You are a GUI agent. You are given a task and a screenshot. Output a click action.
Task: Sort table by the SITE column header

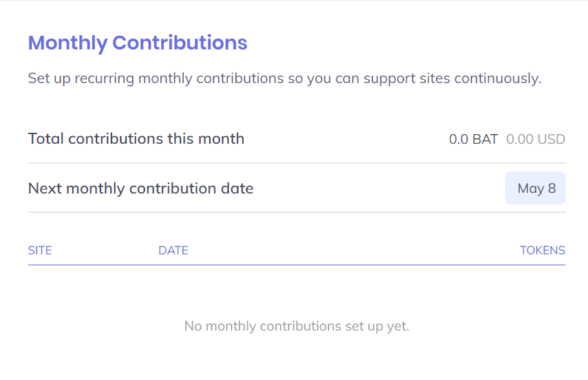click(x=40, y=250)
